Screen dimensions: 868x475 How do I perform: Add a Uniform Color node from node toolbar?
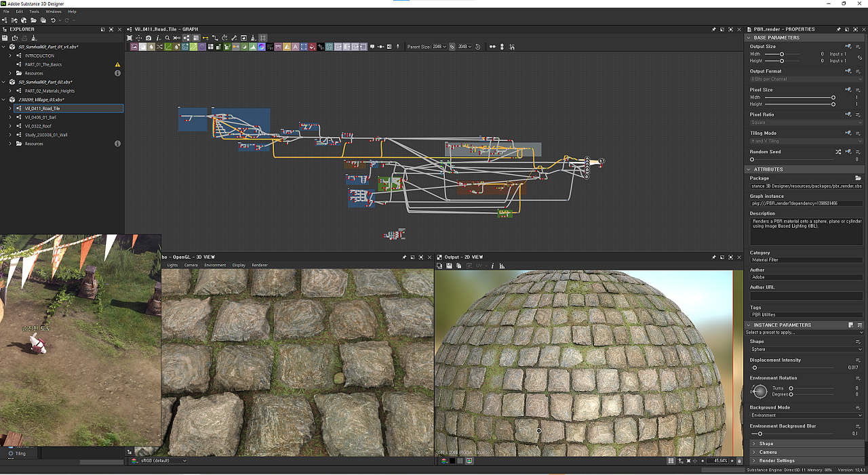click(312, 47)
